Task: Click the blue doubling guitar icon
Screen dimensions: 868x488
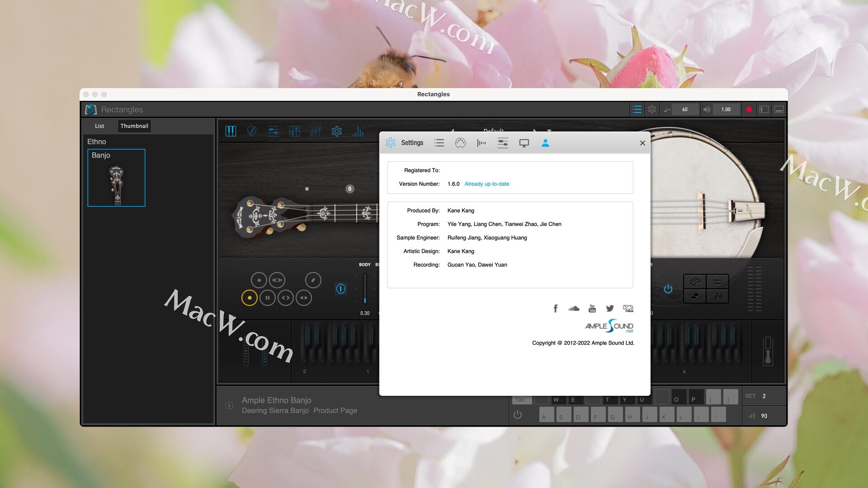Action: click(341, 289)
